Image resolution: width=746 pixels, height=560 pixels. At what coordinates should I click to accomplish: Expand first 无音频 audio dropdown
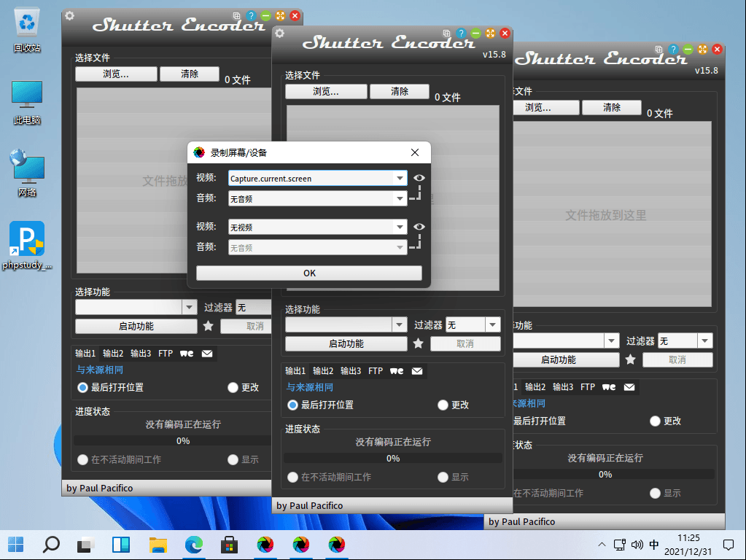tap(400, 199)
